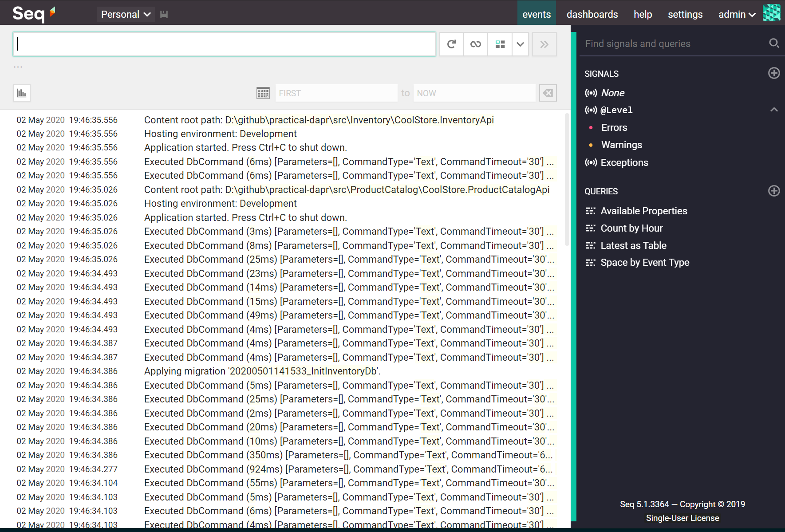The width and height of the screenshot is (785, 532).
Task: Add a new signal with plus icon
Action: click(x=774, y=73)
